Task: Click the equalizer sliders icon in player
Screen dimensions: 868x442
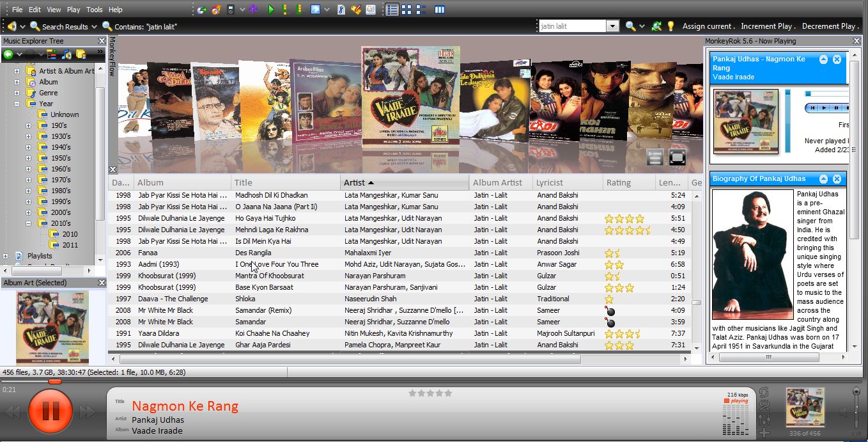Action: click(764, 420)
